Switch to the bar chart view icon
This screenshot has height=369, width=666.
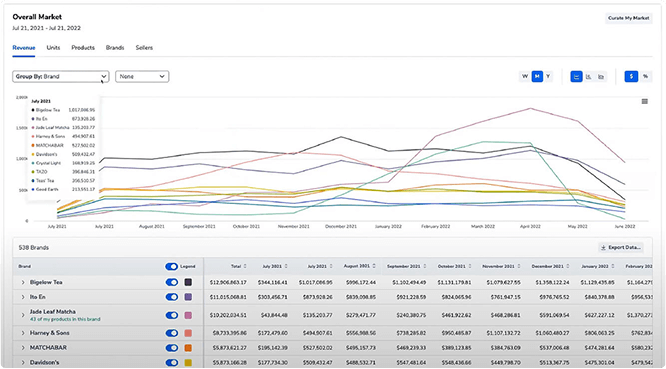(589, 76)
